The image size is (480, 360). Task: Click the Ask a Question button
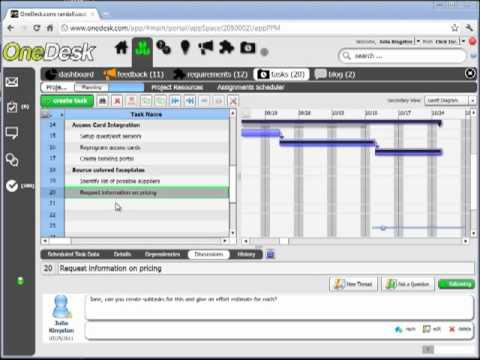click(408, 284)
